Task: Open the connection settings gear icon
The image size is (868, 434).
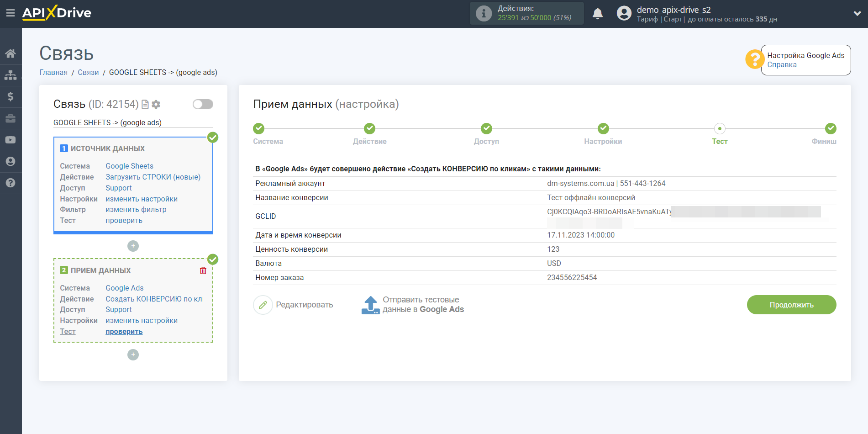Action: coord(156,105)
